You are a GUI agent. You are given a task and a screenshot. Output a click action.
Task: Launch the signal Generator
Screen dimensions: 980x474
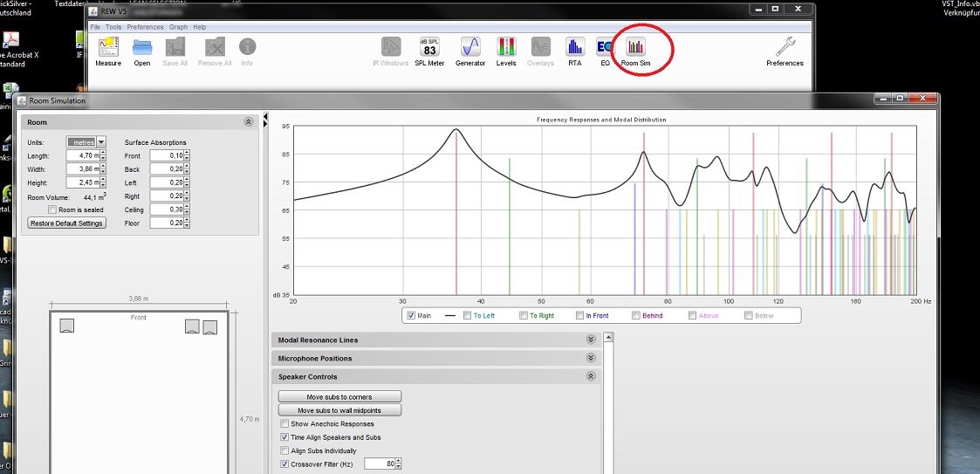point(470,49)
